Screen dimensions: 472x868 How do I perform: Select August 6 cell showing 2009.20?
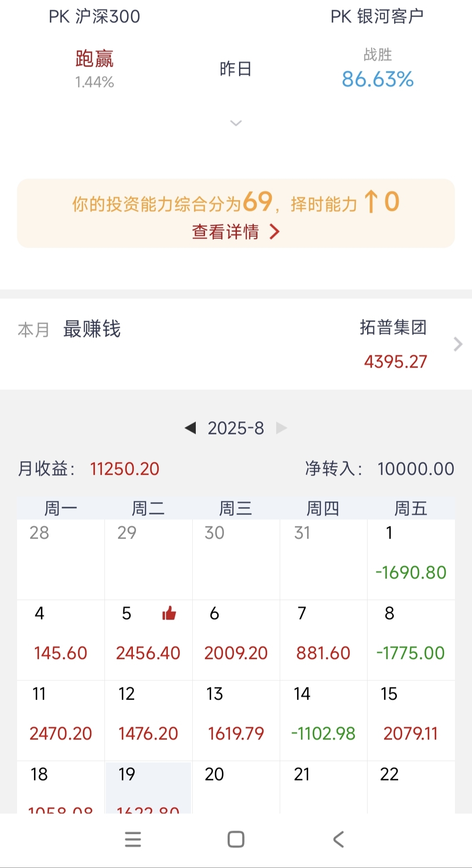(236, 640)
